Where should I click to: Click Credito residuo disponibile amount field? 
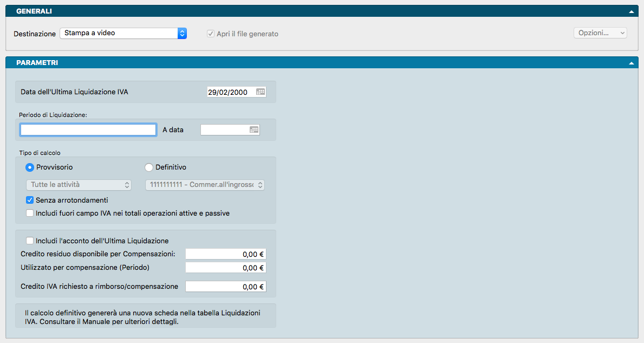(226, 254)
